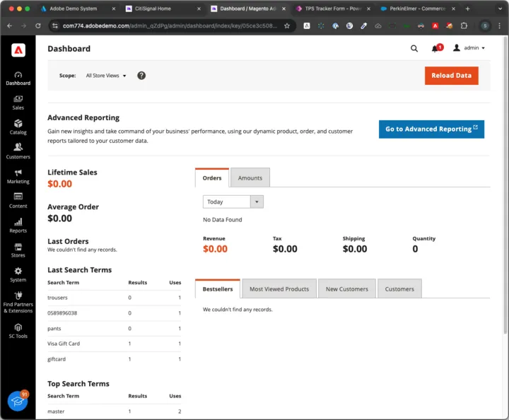Go back in browser history
Viewport: 509px width, 420px height.
click(10, 25)
